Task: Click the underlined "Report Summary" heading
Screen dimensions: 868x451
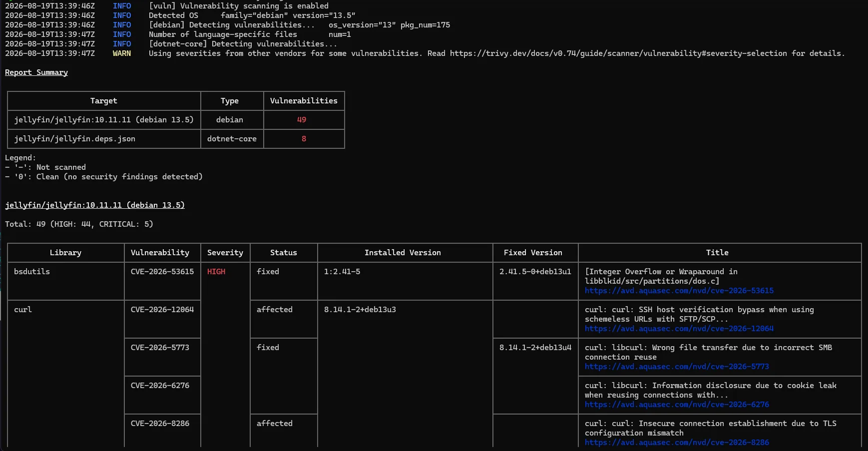Action: click(36, 72)
